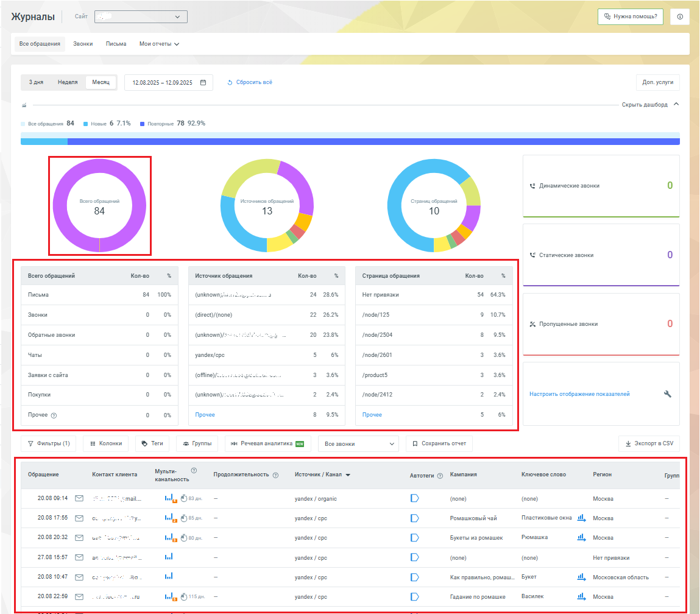
Task: Expand the Мои отчеты menu
Action: (159, 44)
